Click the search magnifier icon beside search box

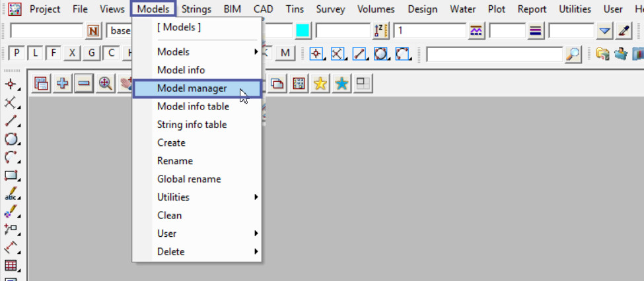tap(573, 54)
